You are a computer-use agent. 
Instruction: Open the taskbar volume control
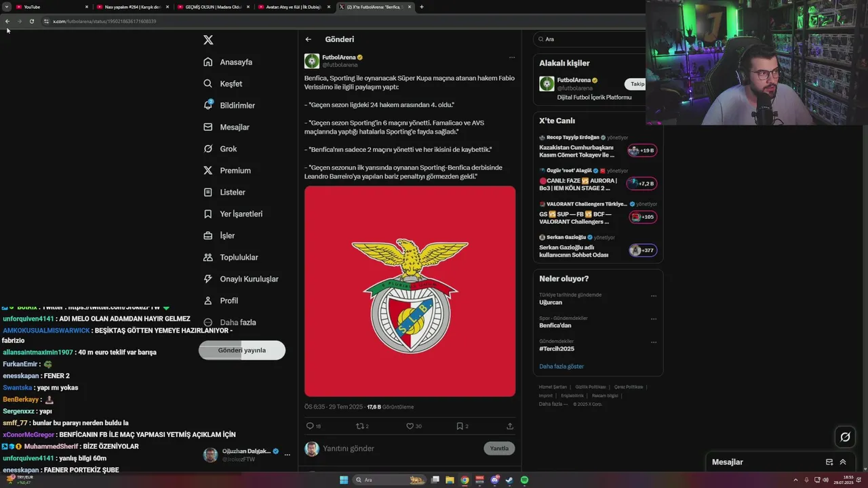pos(825,480)
